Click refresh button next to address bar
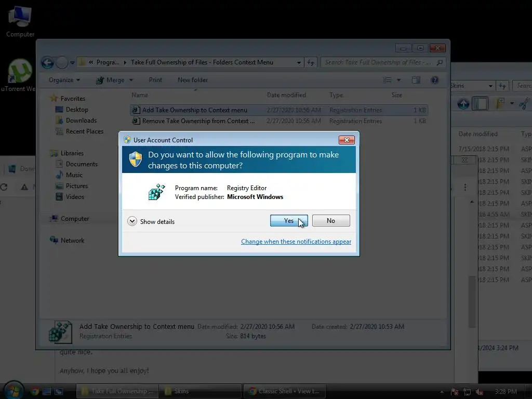Viewport: 532px width, 399px height. (311, 62)
